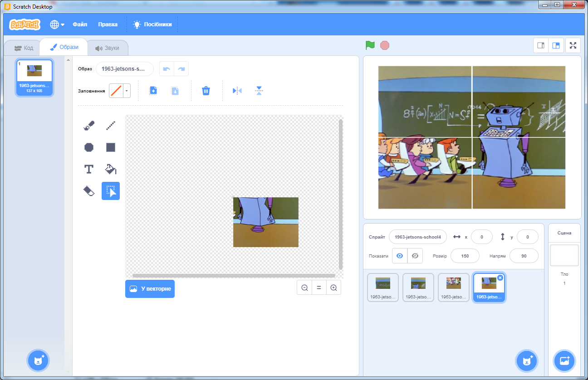Viewport: 588px width, 380px height.
Task: Select third sprite thumbnail in list
Action: 454,287
